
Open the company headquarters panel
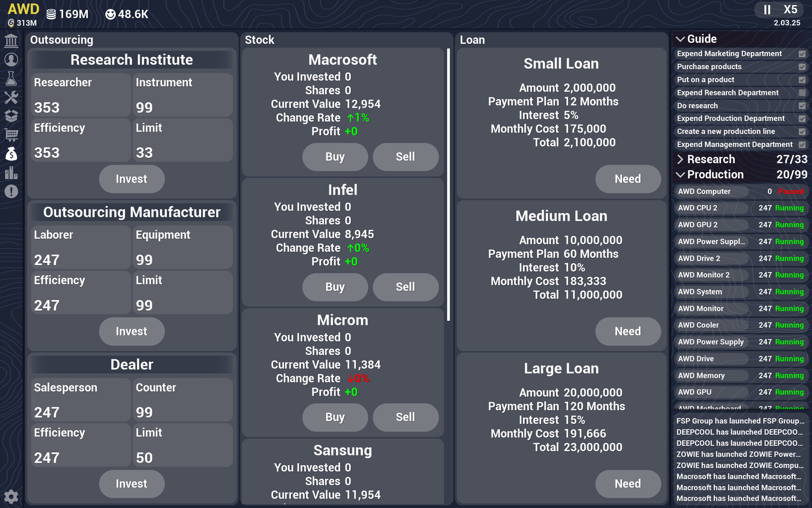tap(11, 40)
